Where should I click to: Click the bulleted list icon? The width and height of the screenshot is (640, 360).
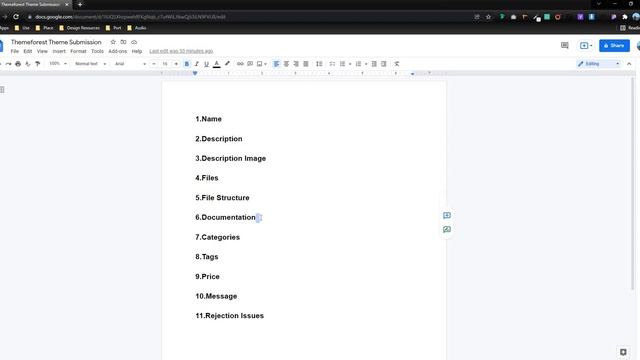pyautogui.click(x=342, y=64)
